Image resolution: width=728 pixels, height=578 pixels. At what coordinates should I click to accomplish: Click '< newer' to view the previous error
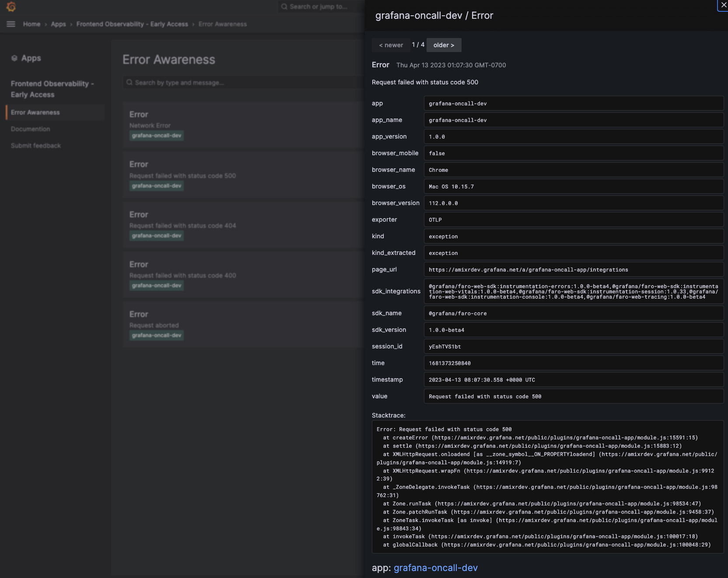coord(391,45)
